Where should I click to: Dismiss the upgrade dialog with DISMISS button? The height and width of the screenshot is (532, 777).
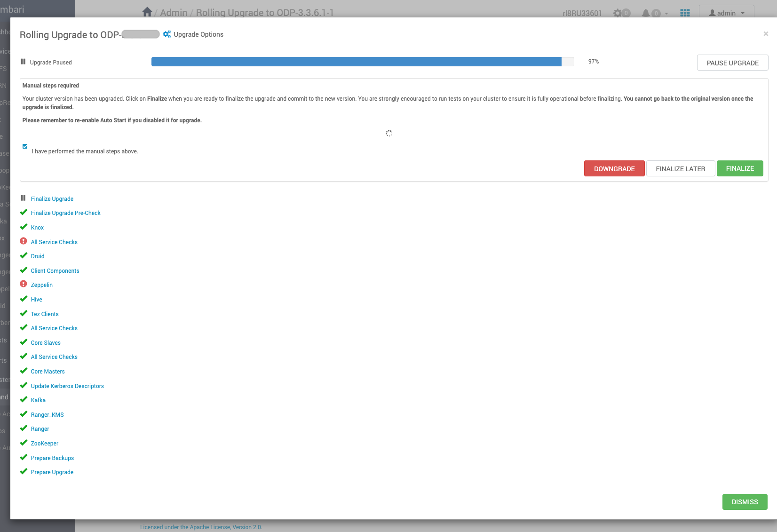point(745,502)
